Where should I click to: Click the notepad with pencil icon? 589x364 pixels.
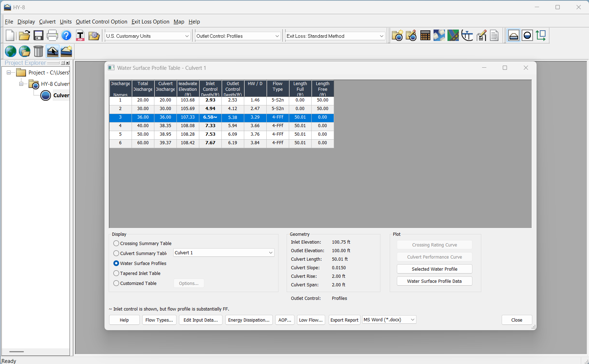(x=481, y=36)
